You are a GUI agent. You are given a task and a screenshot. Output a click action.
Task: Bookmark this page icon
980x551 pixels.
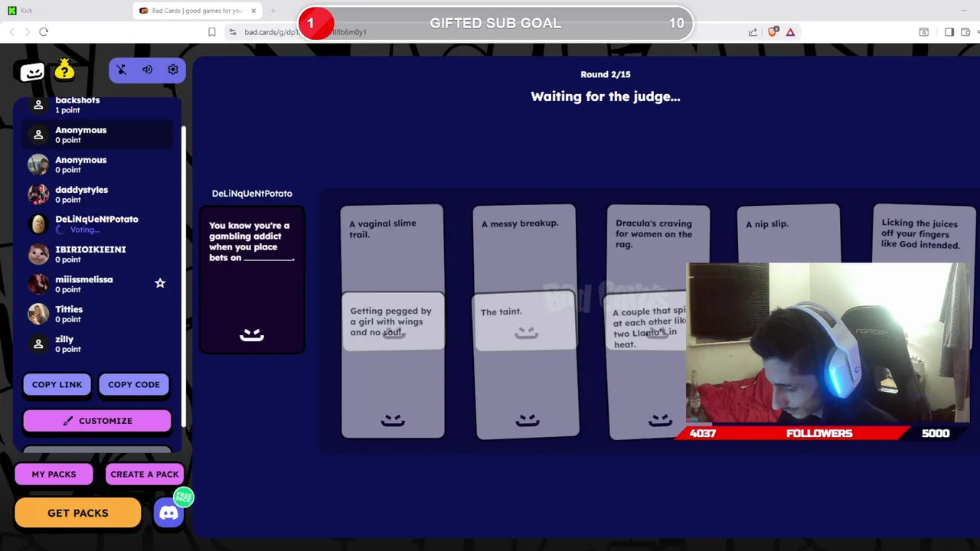coord(212,31)
